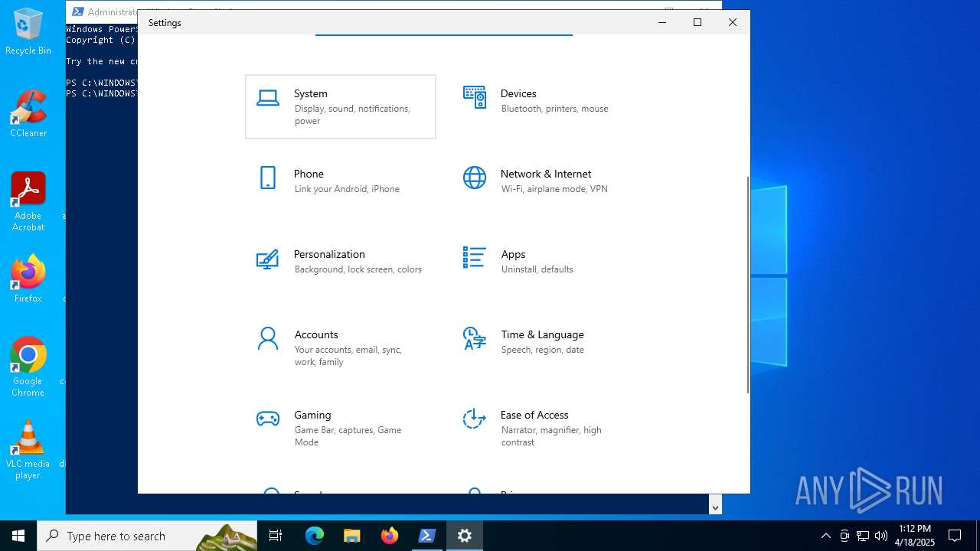Viewport: 980px width, 551px height.
Task: Click the taskbar search box
Action: tap(147, 536)
